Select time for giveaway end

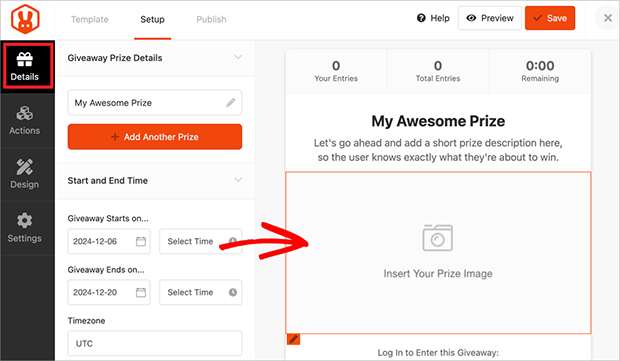201,292
